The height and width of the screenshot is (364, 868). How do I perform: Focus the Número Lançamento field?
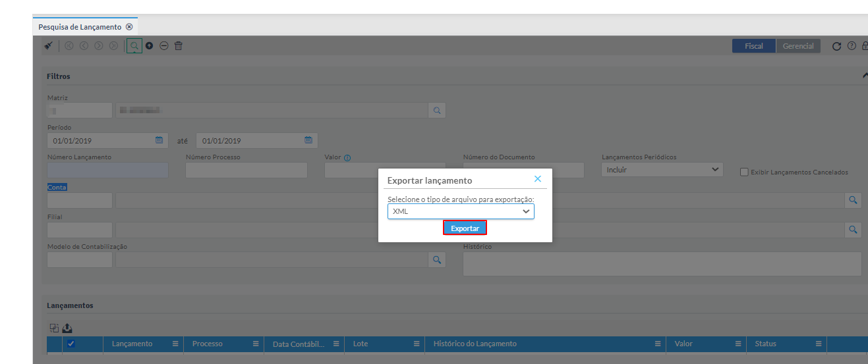tap(107, 170)
